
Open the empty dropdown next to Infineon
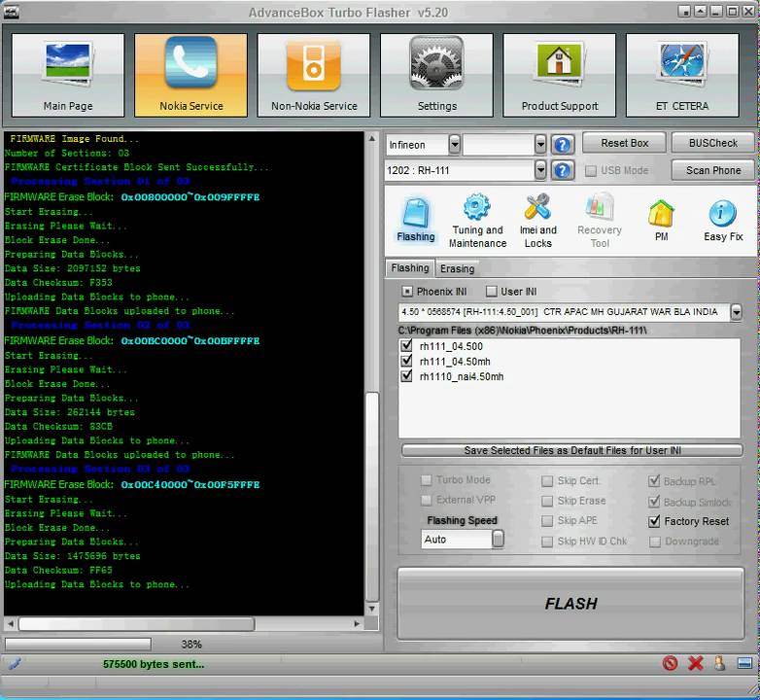click(x=540, y=145)
